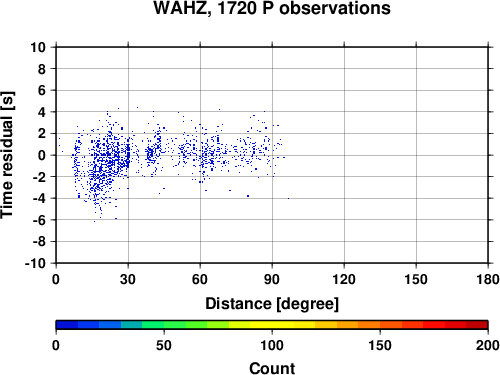Viewport: 500px width, 375px height.
Task: Click the y-axis tick label -10
Action: click(x=35, y=263)
